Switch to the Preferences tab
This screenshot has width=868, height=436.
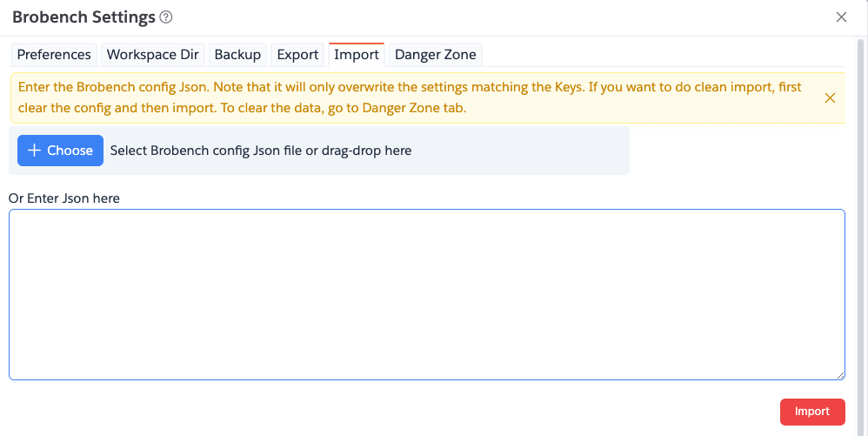coord(54,55)
